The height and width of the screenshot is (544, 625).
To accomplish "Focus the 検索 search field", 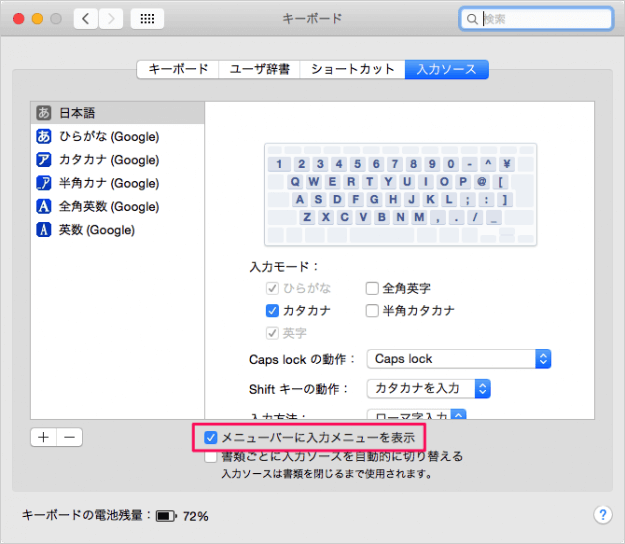I will 536,19.
